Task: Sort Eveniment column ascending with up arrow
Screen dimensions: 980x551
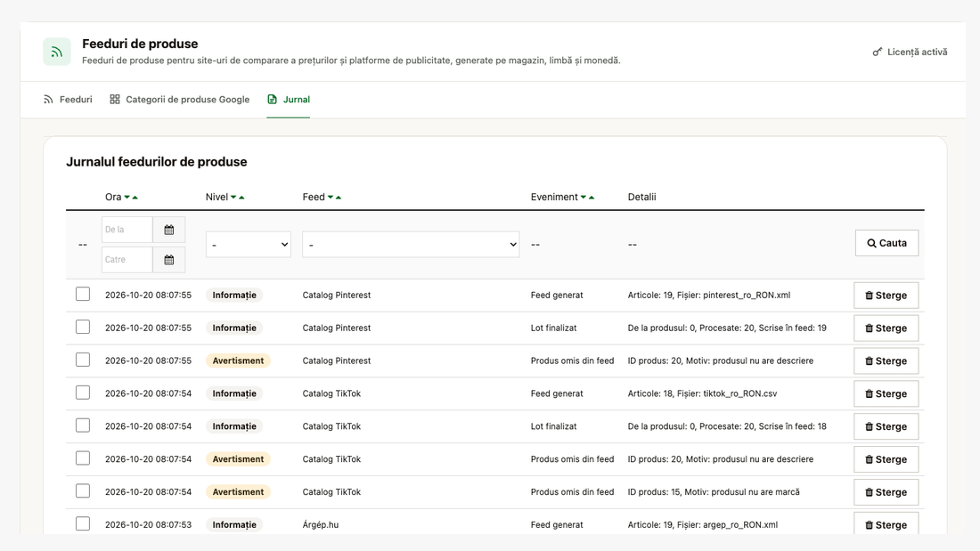Action: click(x=592, y=198)
